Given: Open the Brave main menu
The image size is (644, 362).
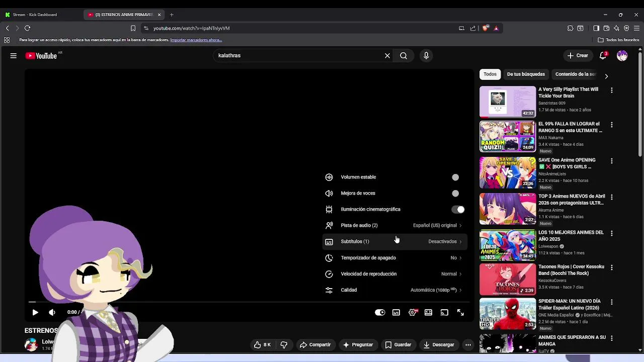Looking at the screenshot, I should (636, 28).
